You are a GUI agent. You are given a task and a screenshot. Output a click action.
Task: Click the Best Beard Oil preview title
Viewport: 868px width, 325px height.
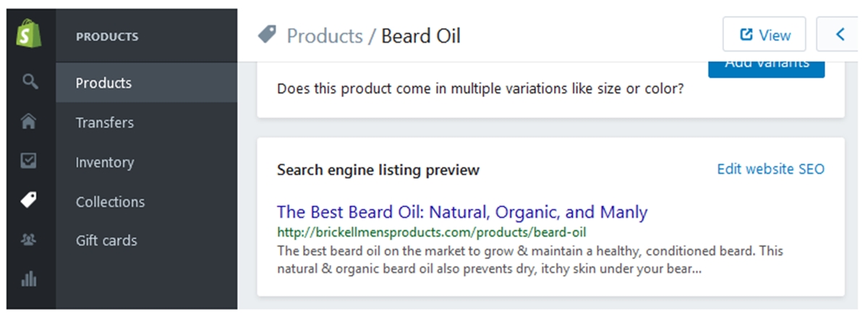462,212
